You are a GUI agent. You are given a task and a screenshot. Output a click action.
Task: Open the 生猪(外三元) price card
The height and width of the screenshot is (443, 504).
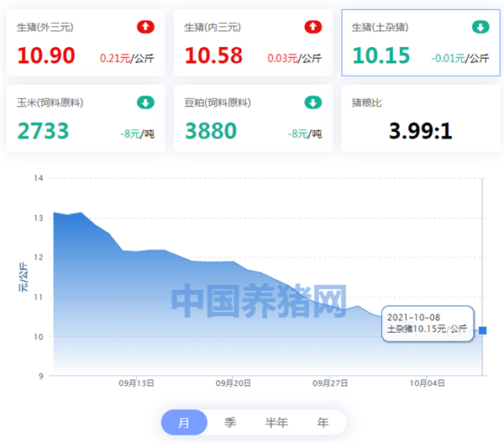pos(86,43)
